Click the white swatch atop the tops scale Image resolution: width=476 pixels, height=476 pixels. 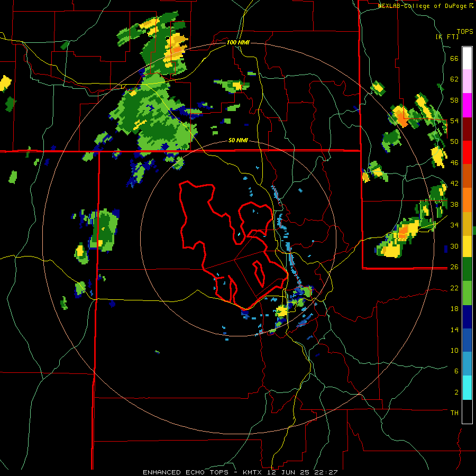click(467, 58)
